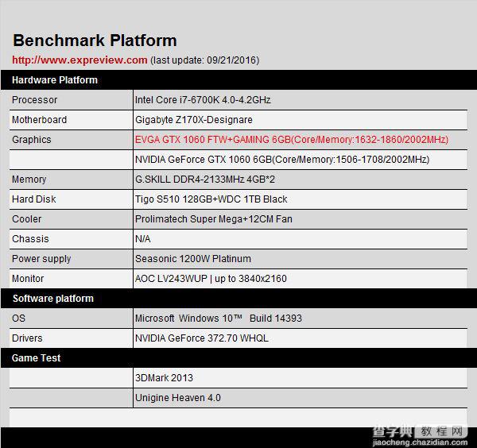
Task: Click the 'Cooler' label cell
Action: pos(71,218)
